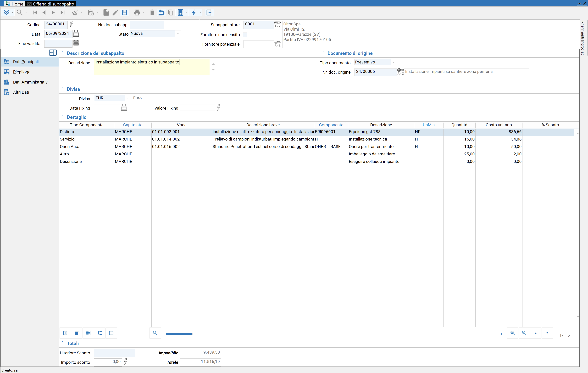
Task: Go to last record arrow
Action: tap(62, 12)
